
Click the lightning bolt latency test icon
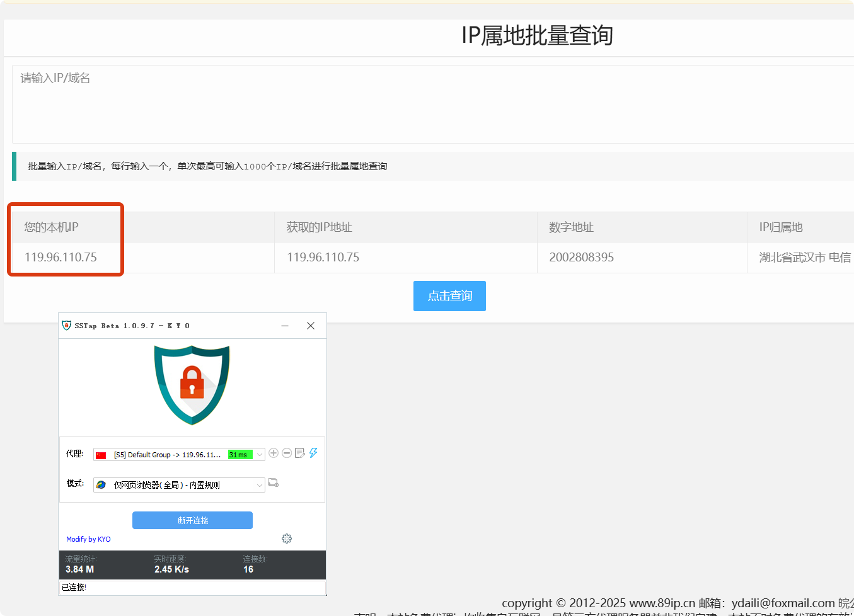[x=313, y=453]
